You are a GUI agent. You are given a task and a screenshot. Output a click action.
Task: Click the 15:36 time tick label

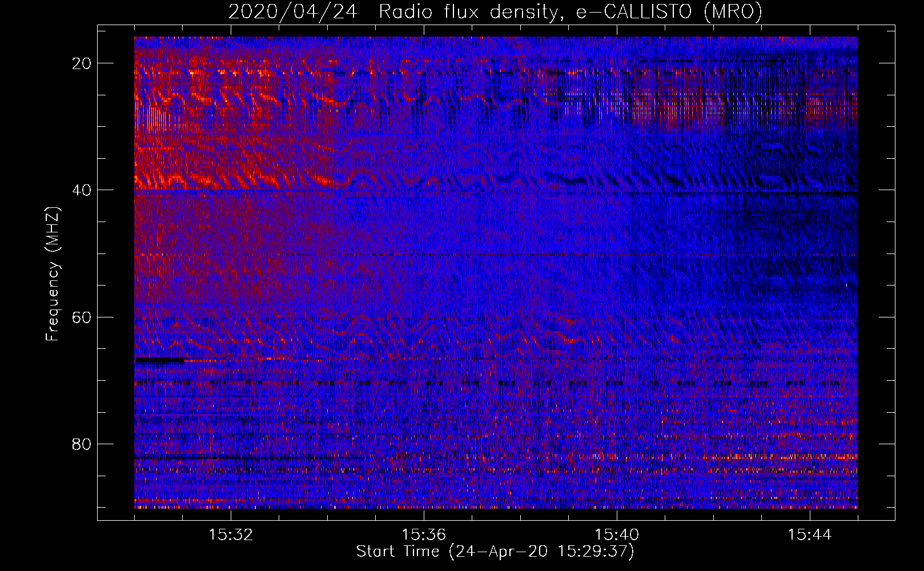coord(424,535)
